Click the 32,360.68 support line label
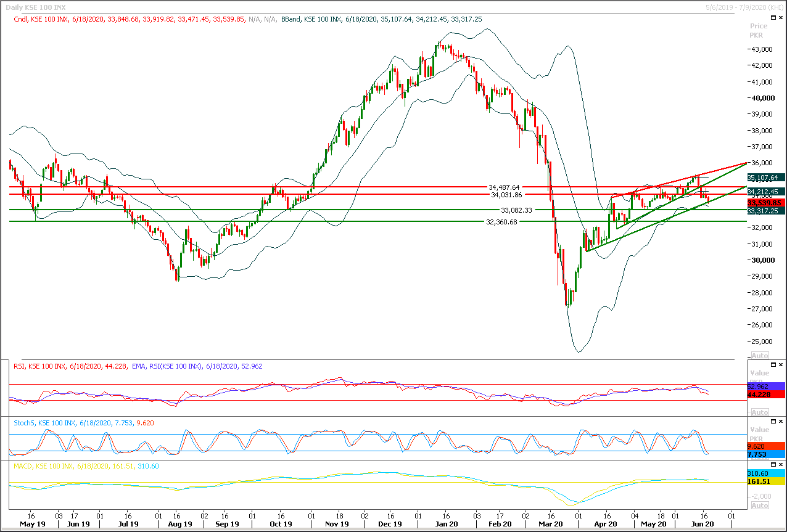Viewport: 787px width, 532px height. coord(501,222)
